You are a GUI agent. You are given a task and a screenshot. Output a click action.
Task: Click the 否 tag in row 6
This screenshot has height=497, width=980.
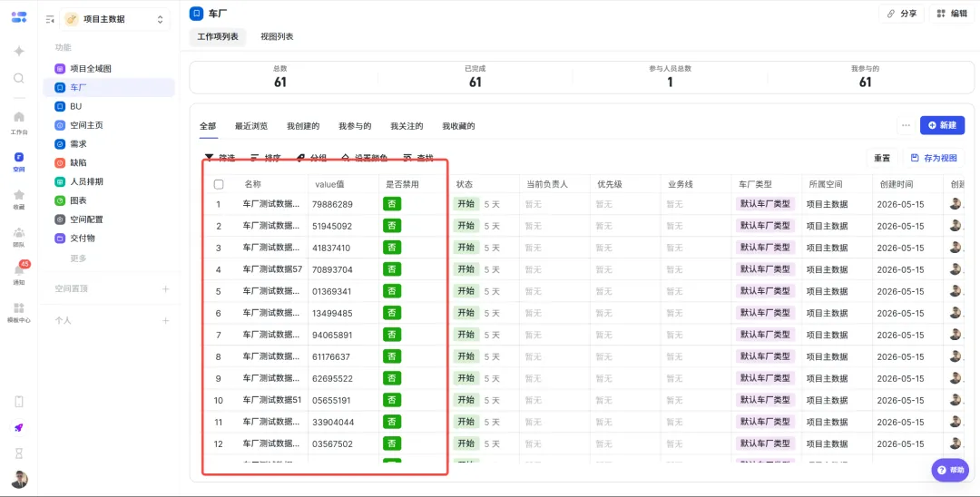click(392, 313)
